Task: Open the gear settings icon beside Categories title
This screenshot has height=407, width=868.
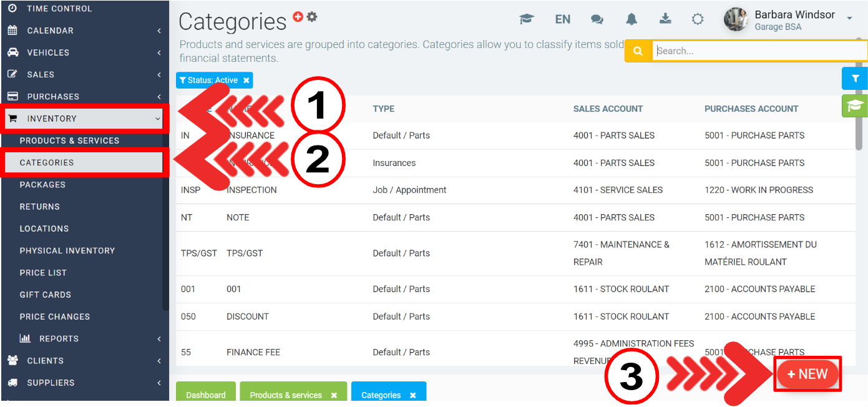Action: 312,17
